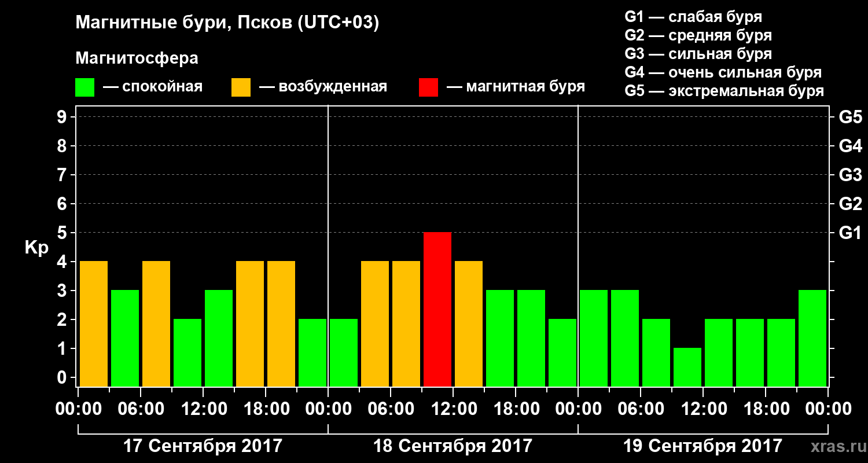Click the G5 label on right axis
The height and width of the screenshot is (463, 868).
pos(850,117)
